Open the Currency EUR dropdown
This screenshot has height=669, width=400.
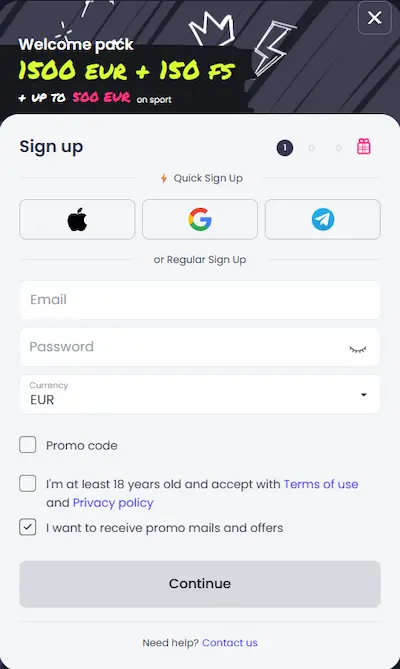(200, 394)
